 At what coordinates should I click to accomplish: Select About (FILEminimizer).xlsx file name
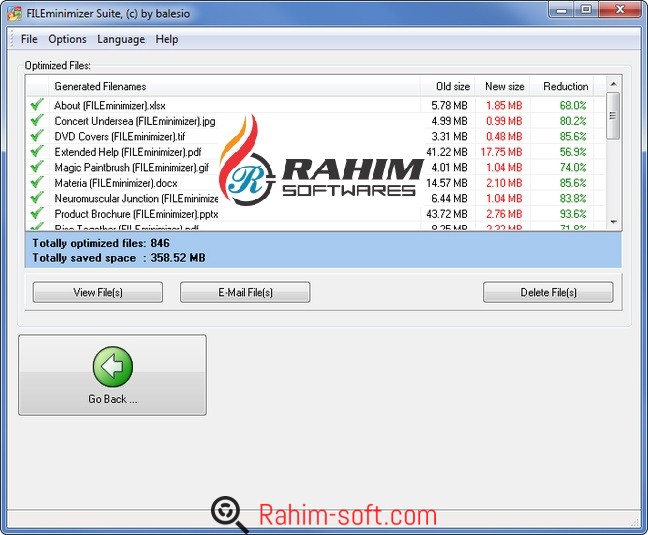click(x=110, y=106)
